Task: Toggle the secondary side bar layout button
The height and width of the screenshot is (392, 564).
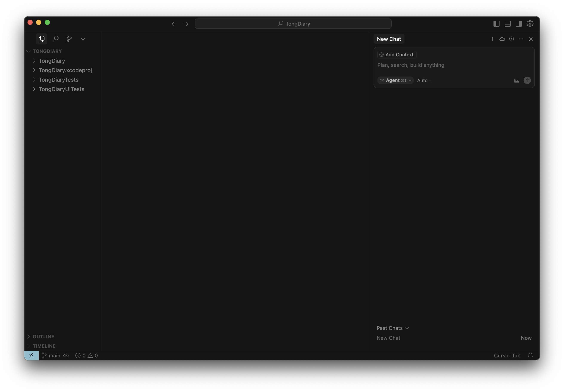Action: [x=519, y=24]
